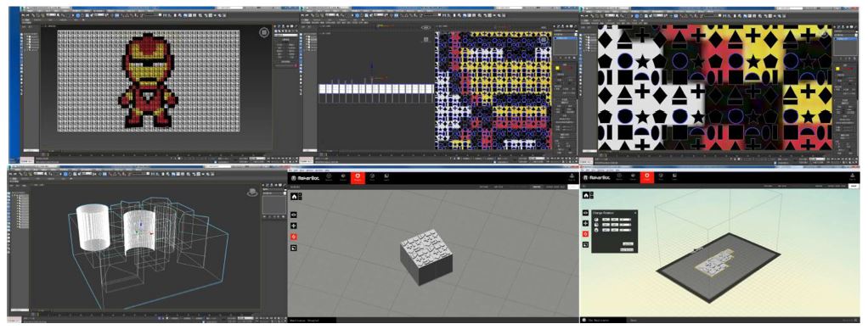Click the red Turn tool beside the gray cube
868x335 pixels.
[x=294, y=237]
